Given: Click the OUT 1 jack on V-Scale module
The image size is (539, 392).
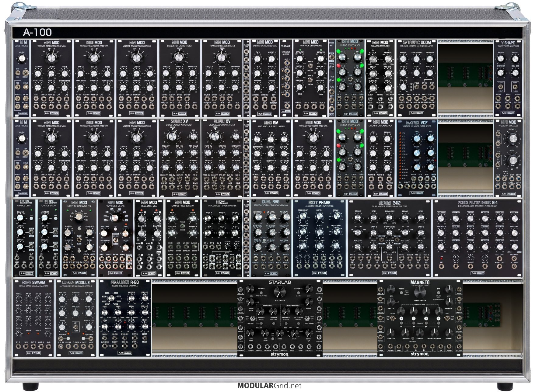Looking at the screenshot, I should pyautogui.click(x=287, y=63).
